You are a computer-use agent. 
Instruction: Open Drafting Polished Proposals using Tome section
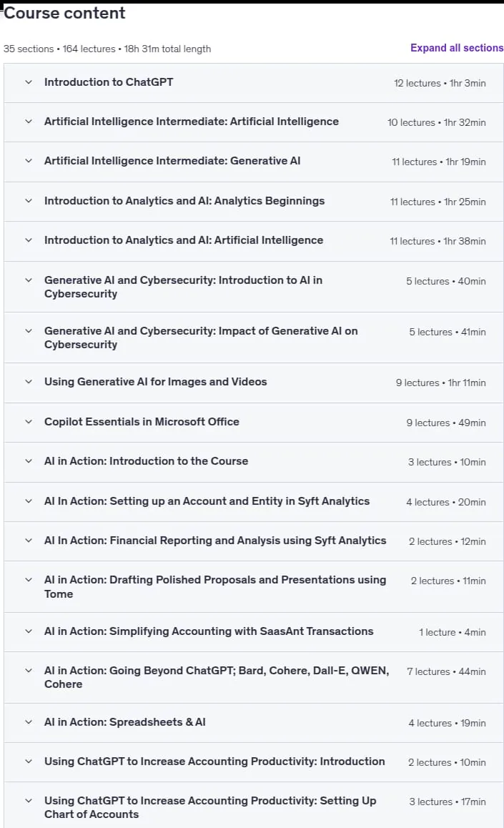click(215, 586)
